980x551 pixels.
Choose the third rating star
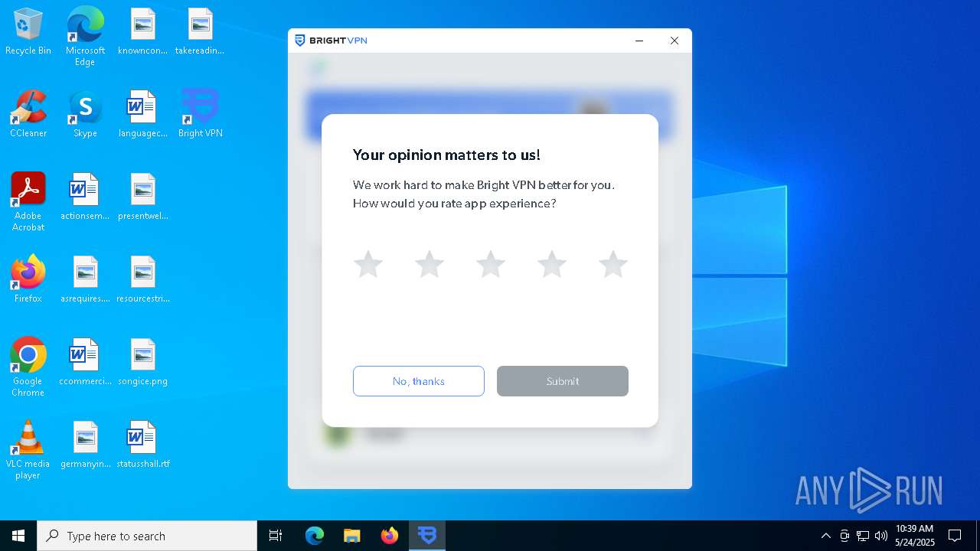[491, 264]
